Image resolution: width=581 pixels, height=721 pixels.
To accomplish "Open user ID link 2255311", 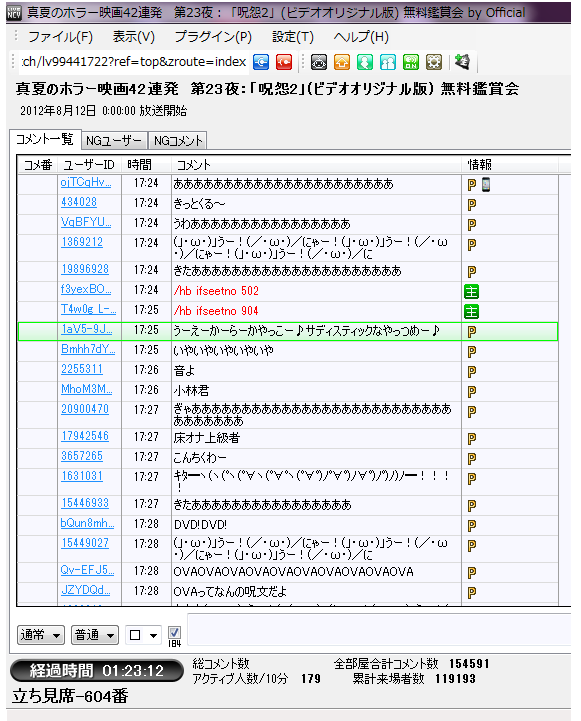I will 82,369.
